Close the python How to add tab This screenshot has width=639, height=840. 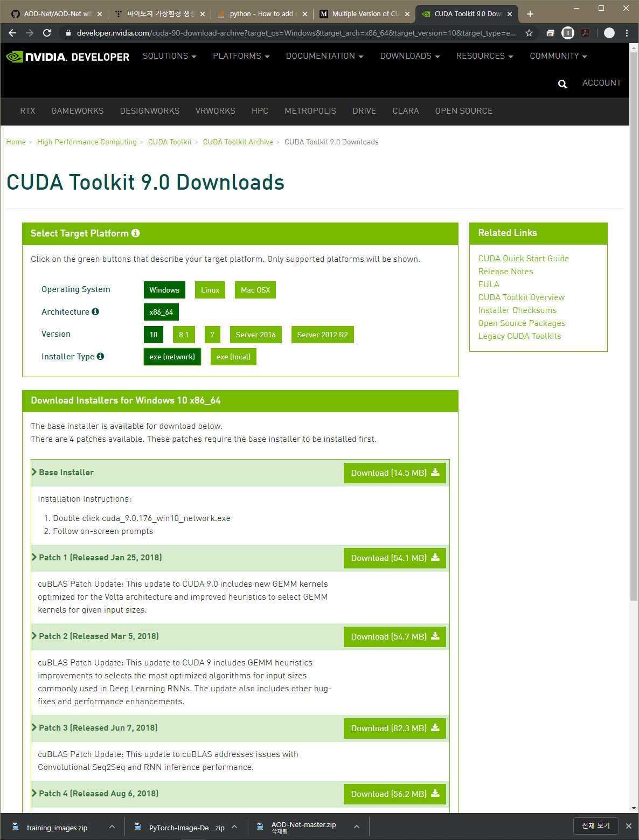[305, 14]
